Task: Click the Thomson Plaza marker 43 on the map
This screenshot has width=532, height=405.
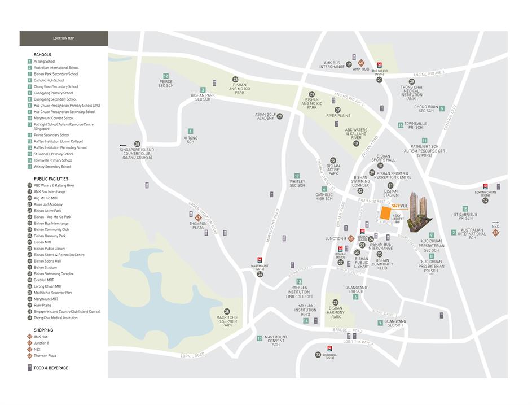Action: point(198,217)
